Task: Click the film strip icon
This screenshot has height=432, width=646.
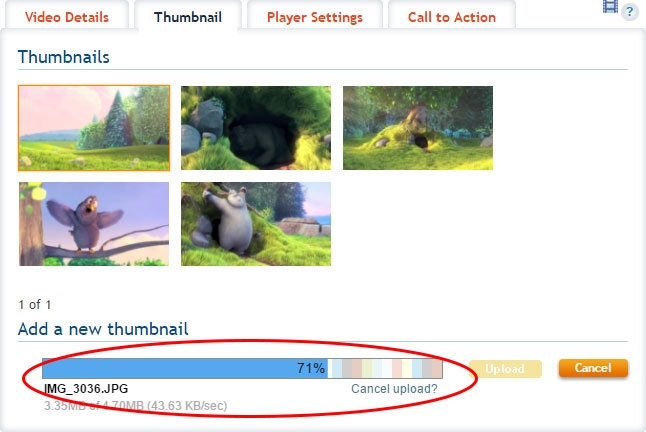Action: click(610, 6)
